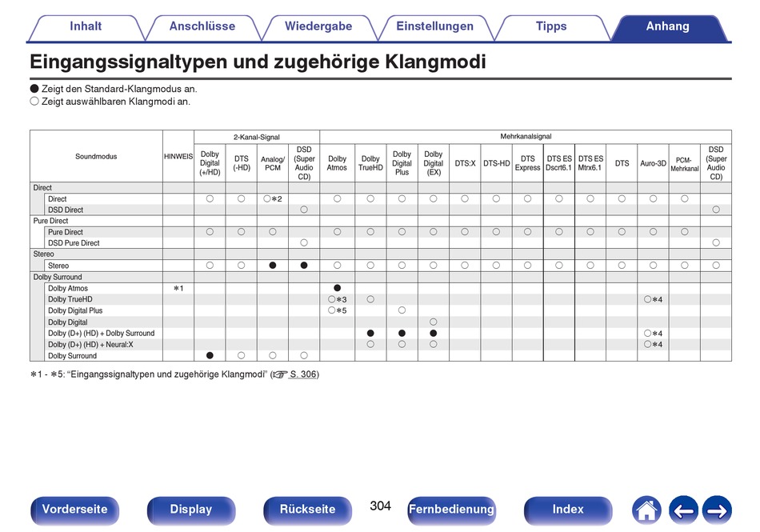Screen dimensions: 760x532
Task: Click the DTS ES Mtrx6.1 column header
Action: click(590, 163)
